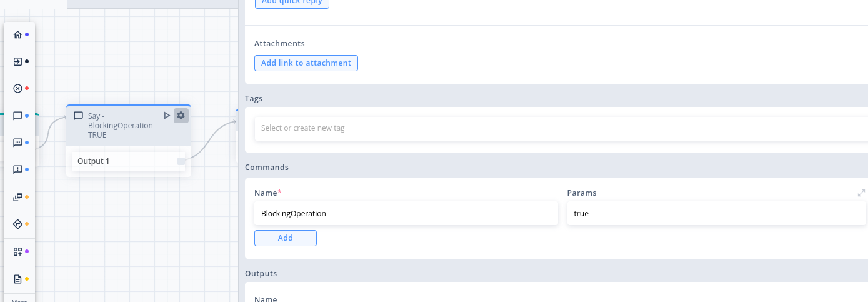Select the diamond arrow routing node icon
Viewport: 868px width, 302px height.
(17, 224)
